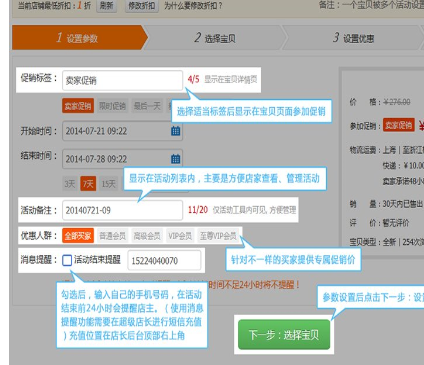The width and height of the screenshot is (424, 365).
Task: Focus the 结束时间 date field
Action: 122,159
